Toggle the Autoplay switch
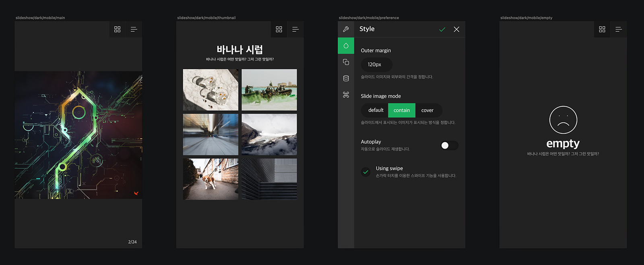This screenshot has height=265, width=644. click(x=449, y=145)
